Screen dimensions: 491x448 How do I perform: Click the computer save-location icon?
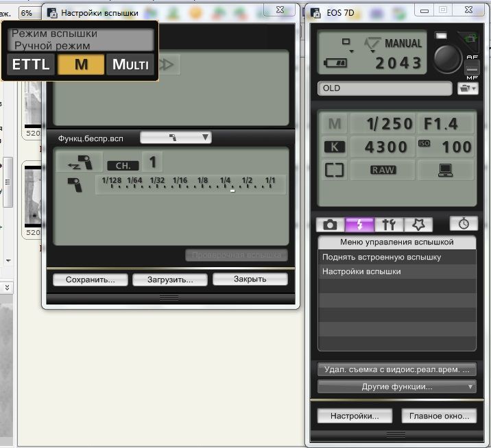(x=445, y=170)
